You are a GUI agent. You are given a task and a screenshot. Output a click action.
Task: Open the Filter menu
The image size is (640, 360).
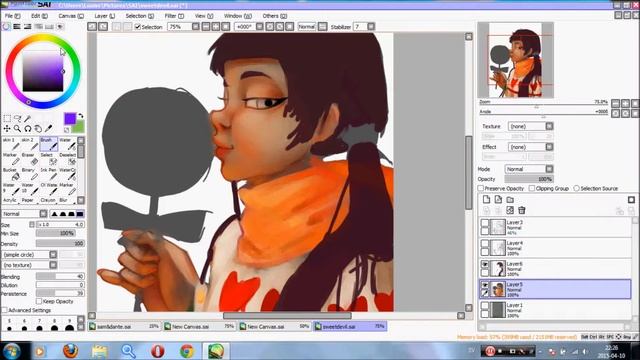[x=174, y=16]
